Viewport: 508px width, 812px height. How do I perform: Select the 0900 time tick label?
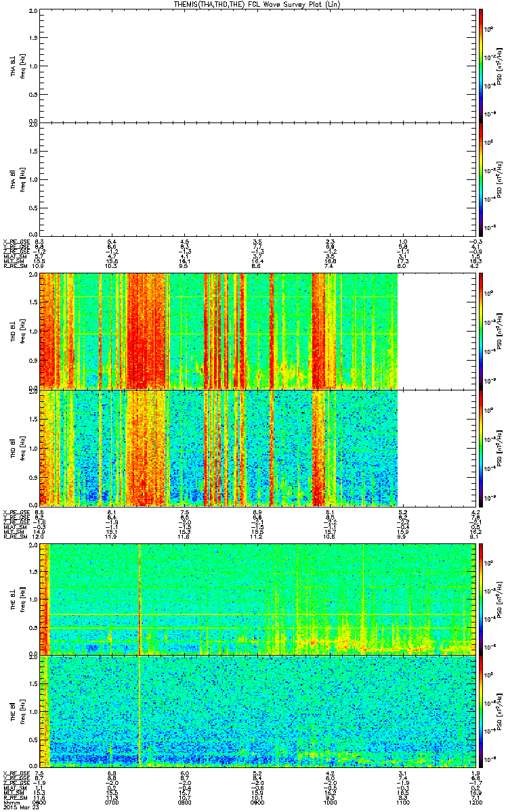257,804
